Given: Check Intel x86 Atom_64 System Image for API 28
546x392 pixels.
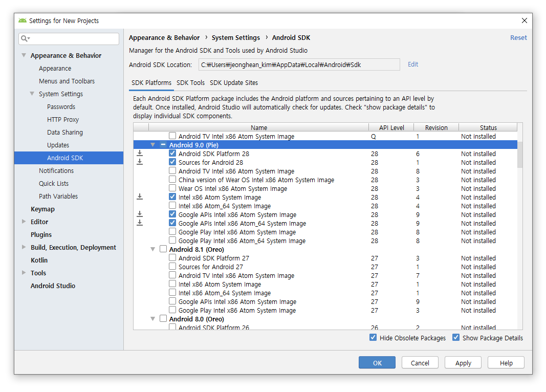Looking at the screenshot, I should (x=172, y=205).
